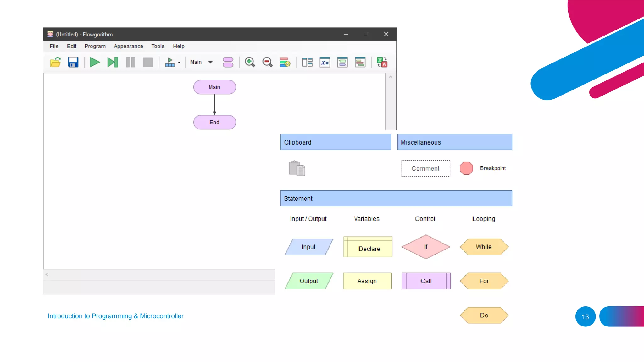
Task: Open the Variable Watch window icon
Action: coord(325,62)
